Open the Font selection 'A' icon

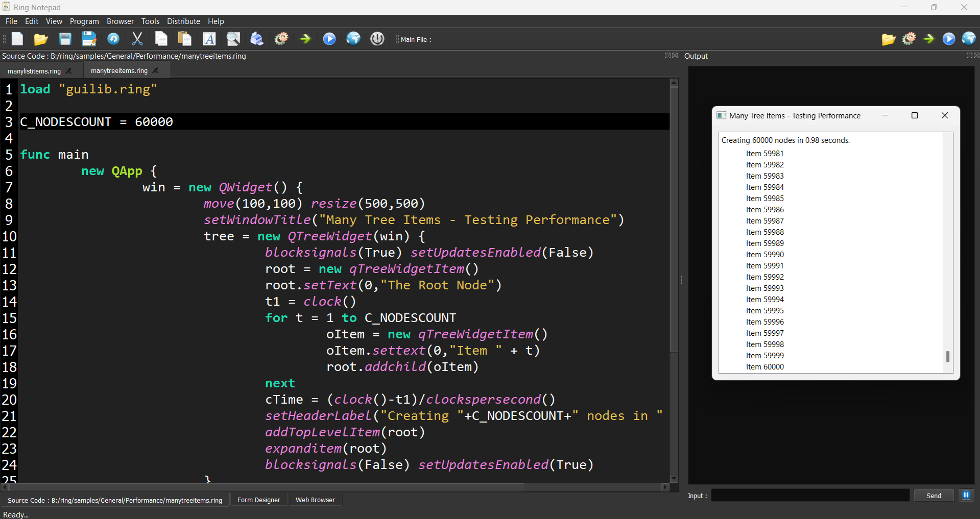point(209,39)
